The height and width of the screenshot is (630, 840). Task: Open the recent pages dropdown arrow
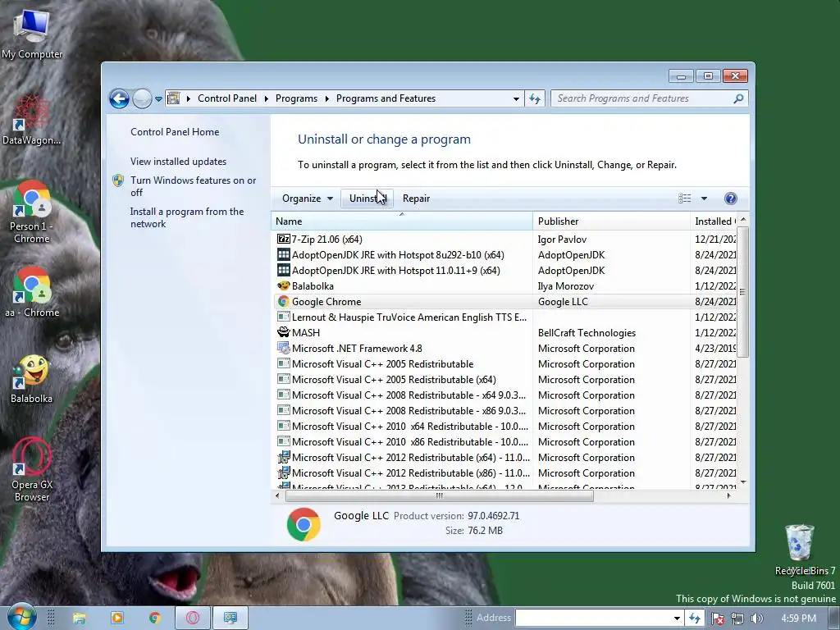pyautogui.click(x=158, y=99)
